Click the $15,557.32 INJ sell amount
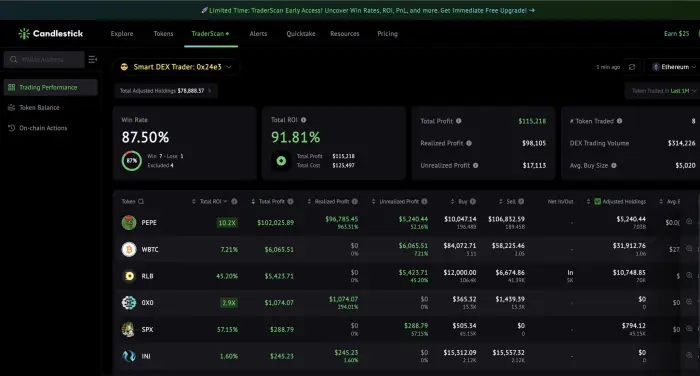 click(508, 352)
